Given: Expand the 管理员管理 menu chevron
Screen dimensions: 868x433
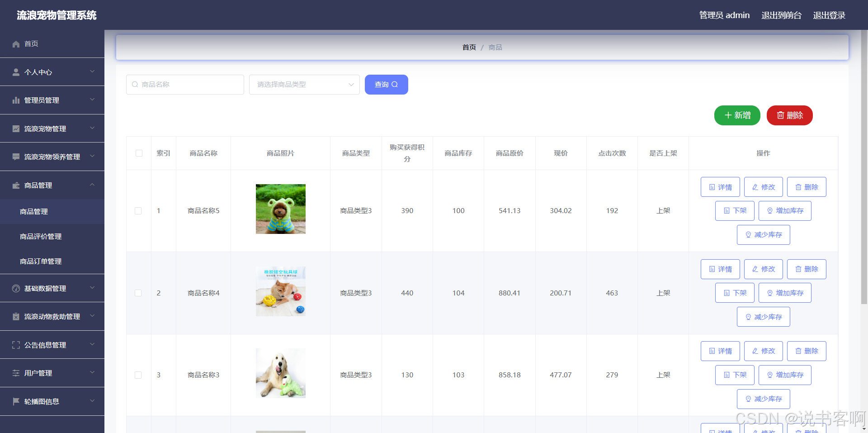Looking at the screenshot, I should pos(92,100).
